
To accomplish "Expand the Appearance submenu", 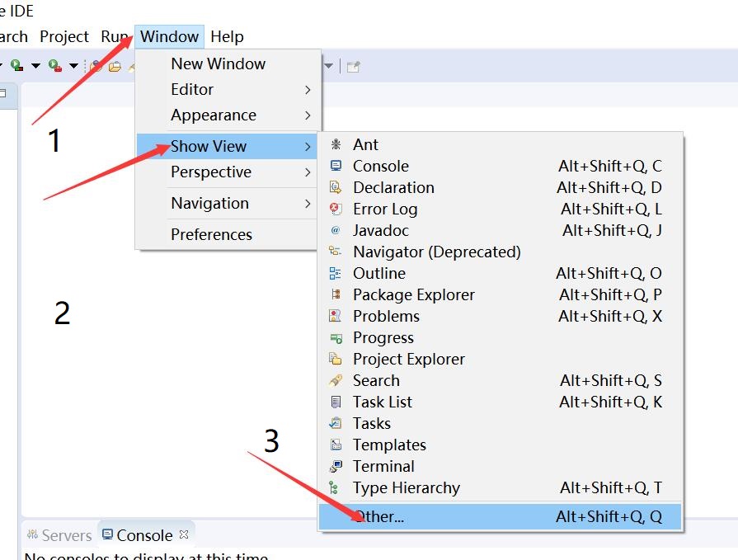I will pos(228,115).
